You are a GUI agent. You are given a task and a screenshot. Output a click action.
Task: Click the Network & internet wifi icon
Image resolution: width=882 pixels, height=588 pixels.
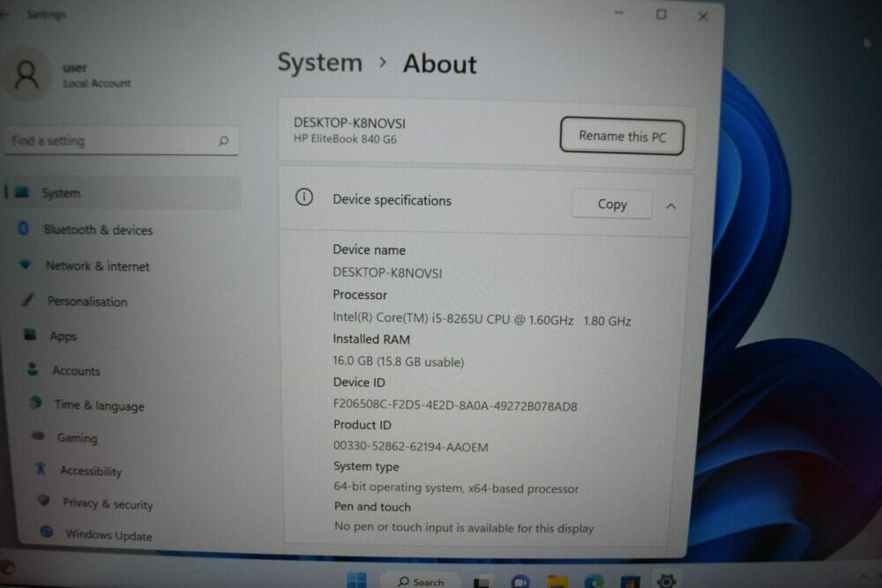pyautogui.click(x=26, y=264)
